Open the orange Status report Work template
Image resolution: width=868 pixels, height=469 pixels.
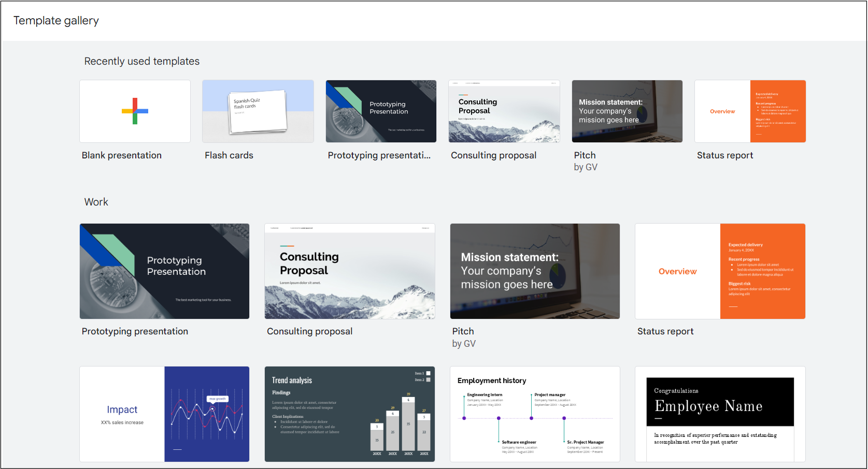[720, 271]
